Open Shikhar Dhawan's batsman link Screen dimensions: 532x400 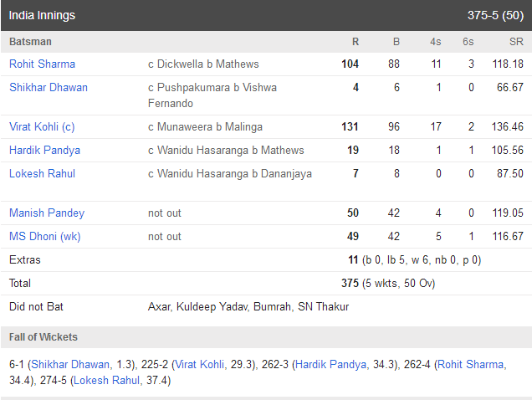click(49, 87)
